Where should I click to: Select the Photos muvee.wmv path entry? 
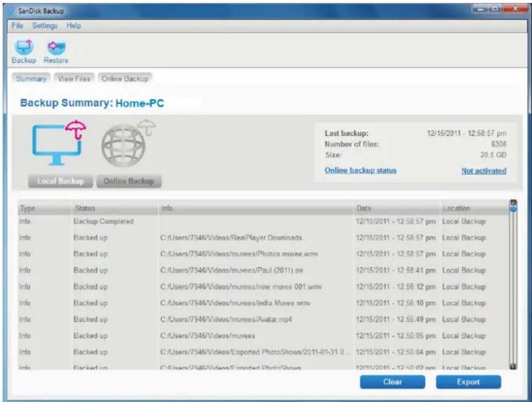[x=239, y=254]
